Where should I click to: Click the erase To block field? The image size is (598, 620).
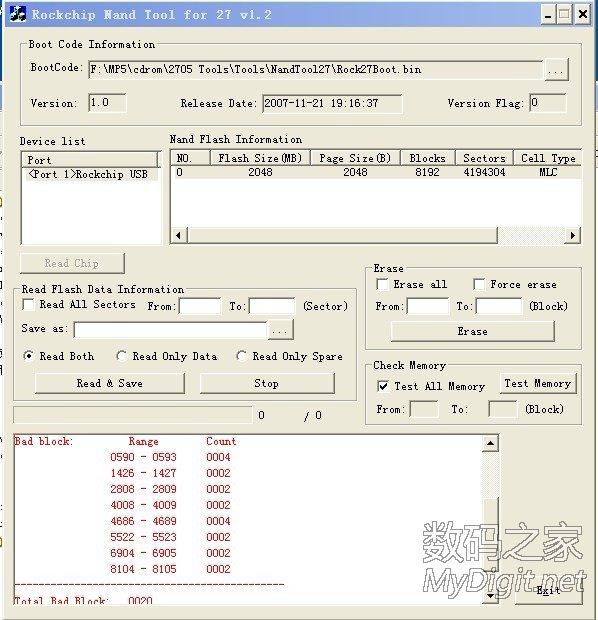tap(499, 306)
